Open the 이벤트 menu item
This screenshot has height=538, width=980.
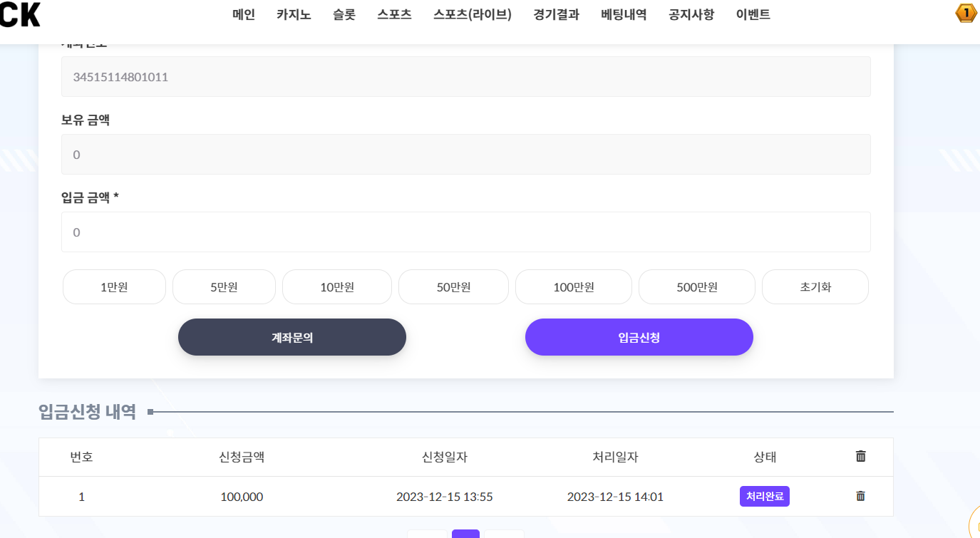(x=753, y=14)
